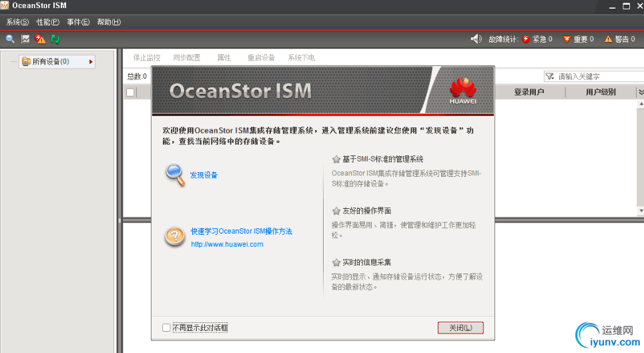This screenshot has width=644, height=353.
Task: Click the 关闭(L) button
Action: point(460,328)
